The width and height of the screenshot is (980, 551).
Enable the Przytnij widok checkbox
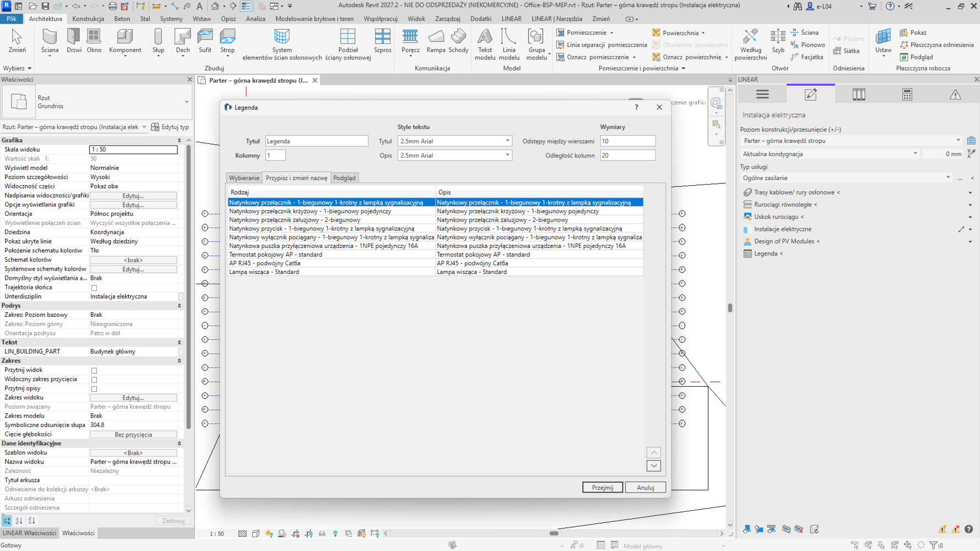[x=94, y=370]
